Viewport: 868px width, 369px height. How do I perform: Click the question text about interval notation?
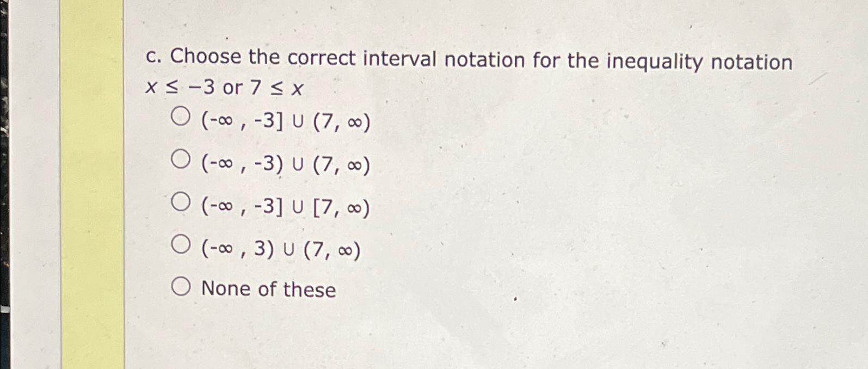pyautogui.click(x=468, y=60)
